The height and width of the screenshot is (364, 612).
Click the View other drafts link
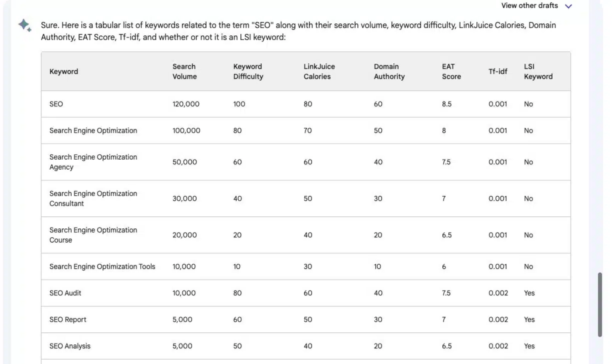530,6
